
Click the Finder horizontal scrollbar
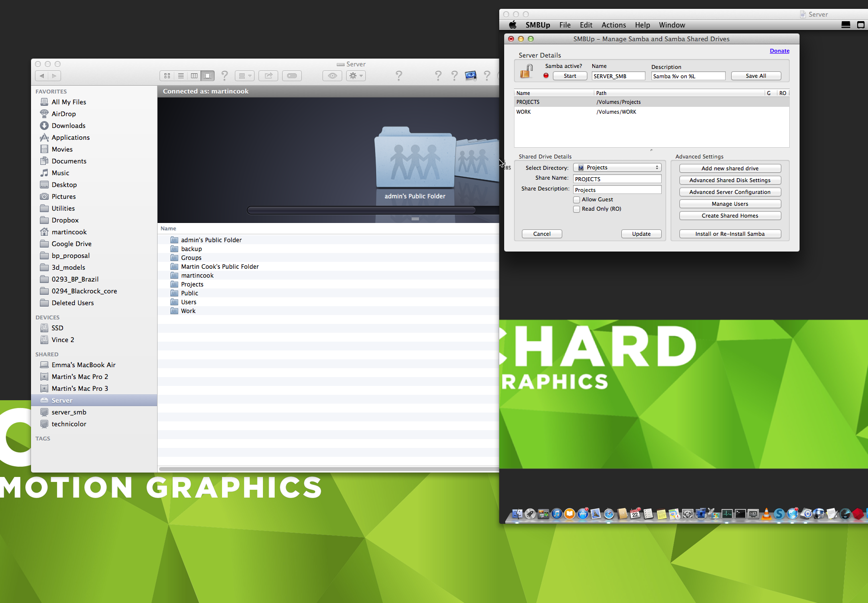[x=329, y=469]
